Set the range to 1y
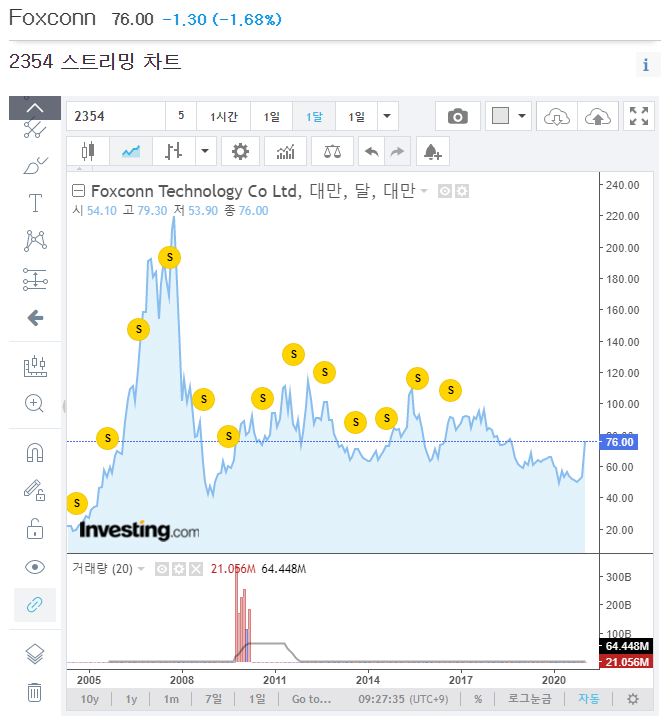Viewport: 670px width, 723px height. [131, 699]
